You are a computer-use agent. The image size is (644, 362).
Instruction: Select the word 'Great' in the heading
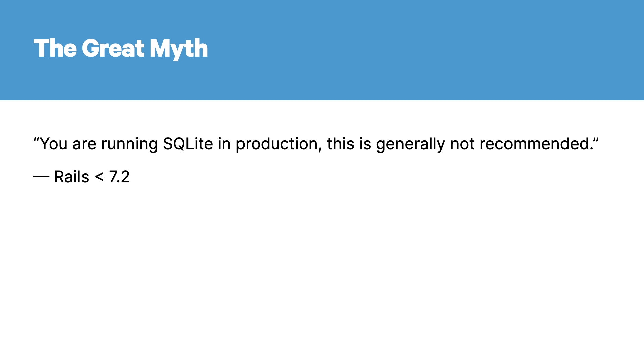(x=113, y=48)
